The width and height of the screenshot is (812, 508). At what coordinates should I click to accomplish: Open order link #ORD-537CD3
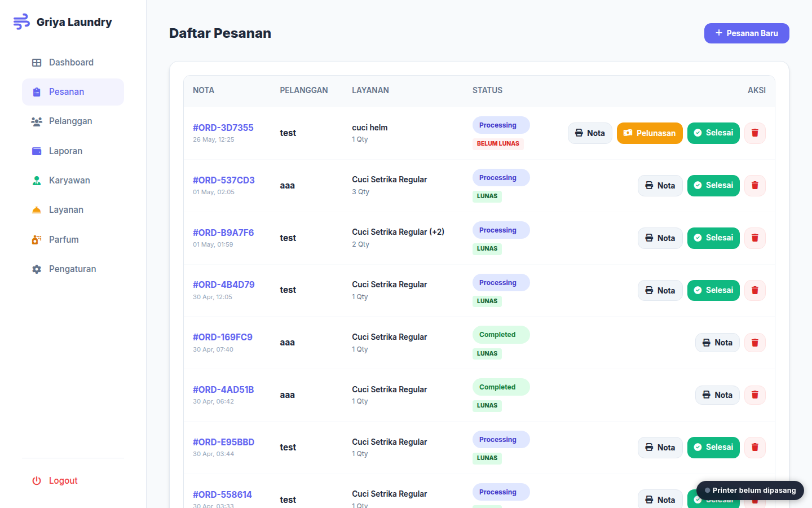pos(224,180)
